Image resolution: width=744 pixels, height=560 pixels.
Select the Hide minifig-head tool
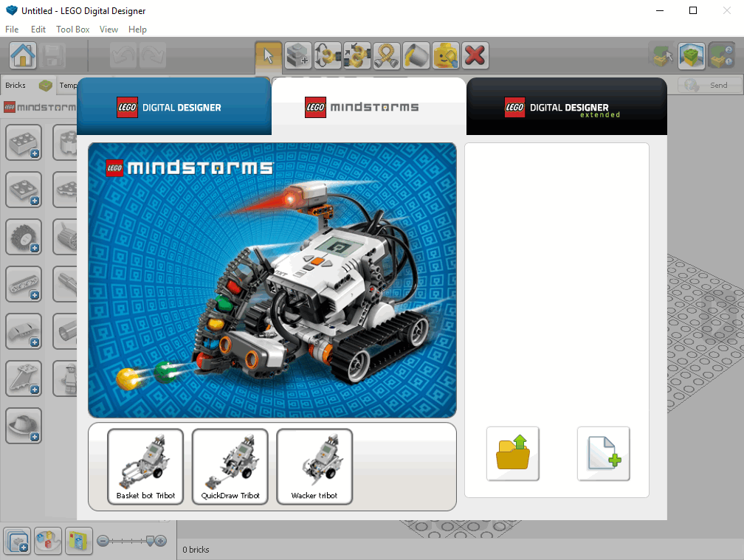pos(446,55)
